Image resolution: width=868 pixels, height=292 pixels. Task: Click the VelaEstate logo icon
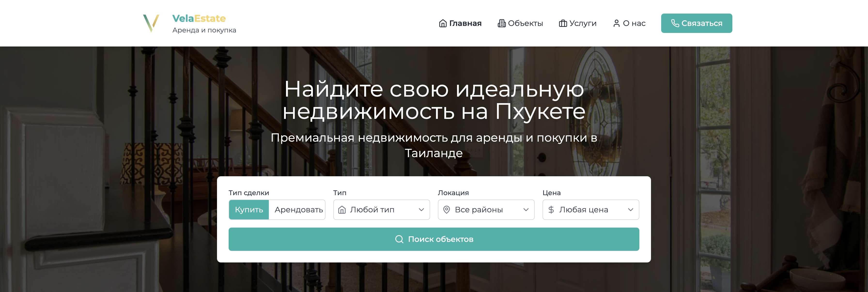151,23
